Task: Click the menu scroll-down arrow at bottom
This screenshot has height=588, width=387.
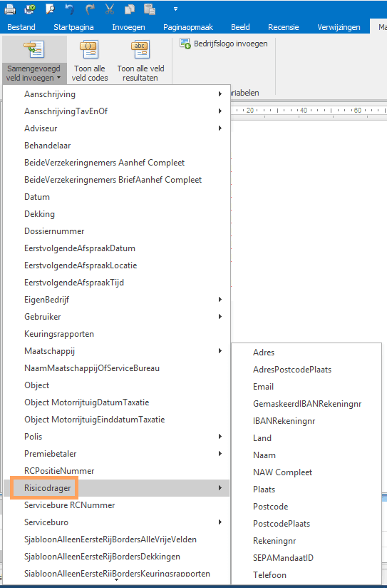Action: (x=116, y=580)
